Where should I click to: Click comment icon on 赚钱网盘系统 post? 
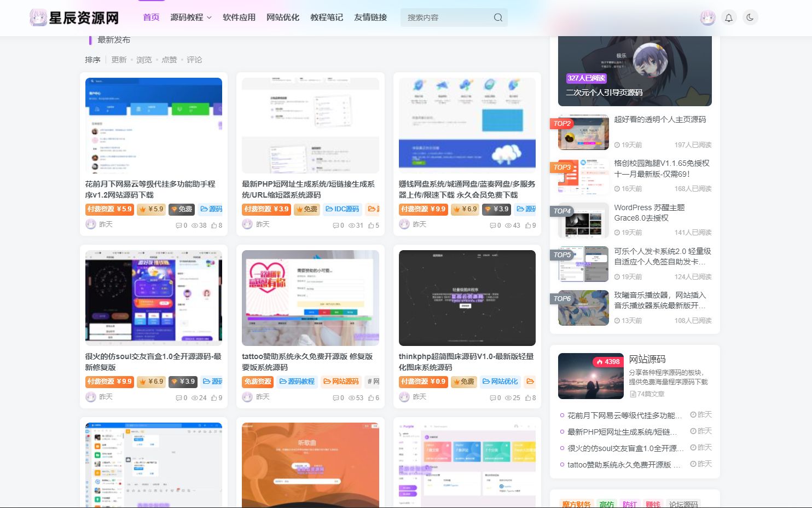[492, 226]
